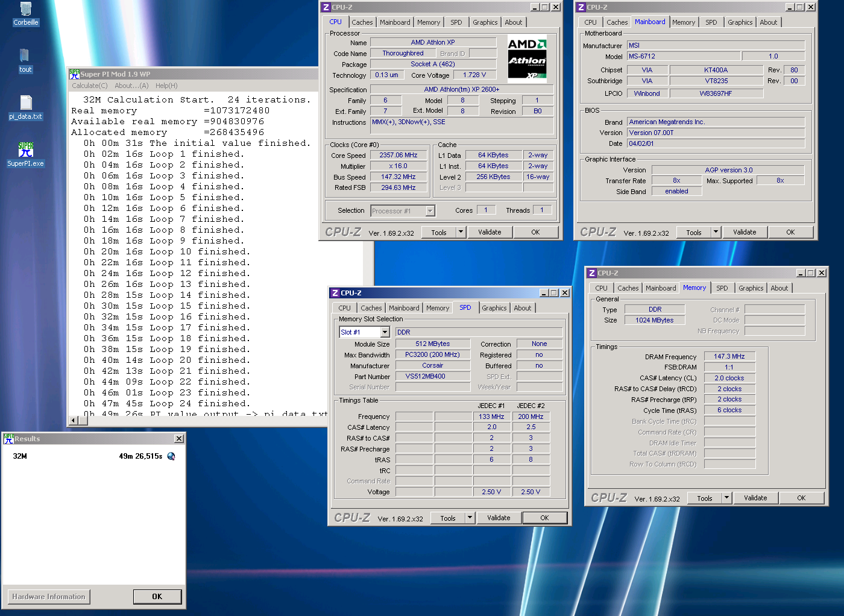Click the Max Bandwidth PC3200 (200 MHz) field
844x616 pixels.
pyautogui.click(x=432, y=354)
